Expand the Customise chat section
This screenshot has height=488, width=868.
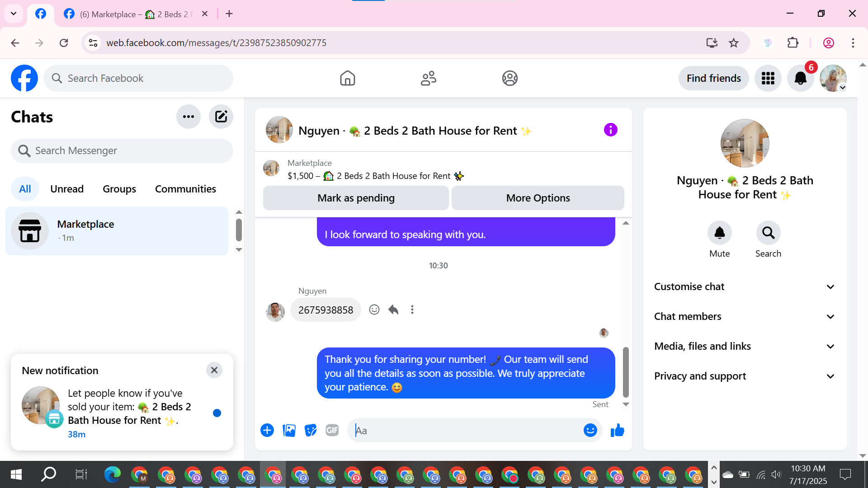pos(744,286)
